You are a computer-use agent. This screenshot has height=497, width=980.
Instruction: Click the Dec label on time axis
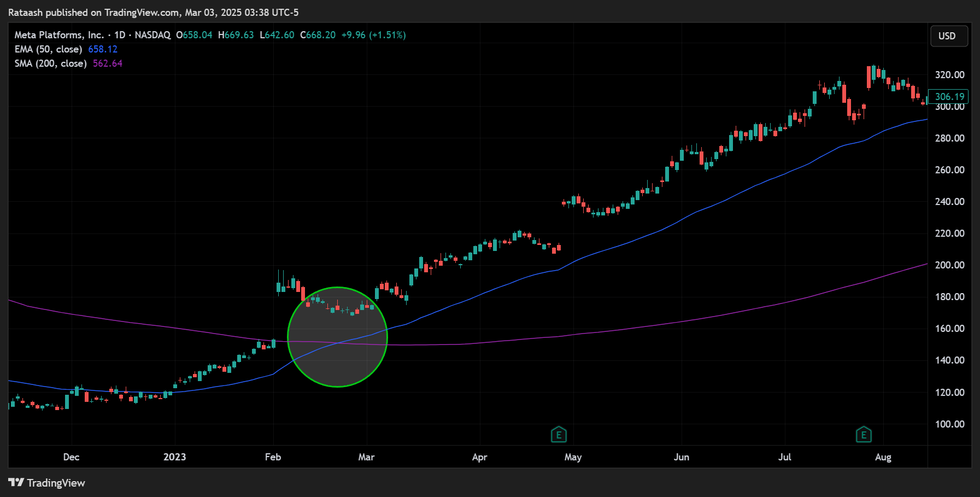click(x=72, y=457)
